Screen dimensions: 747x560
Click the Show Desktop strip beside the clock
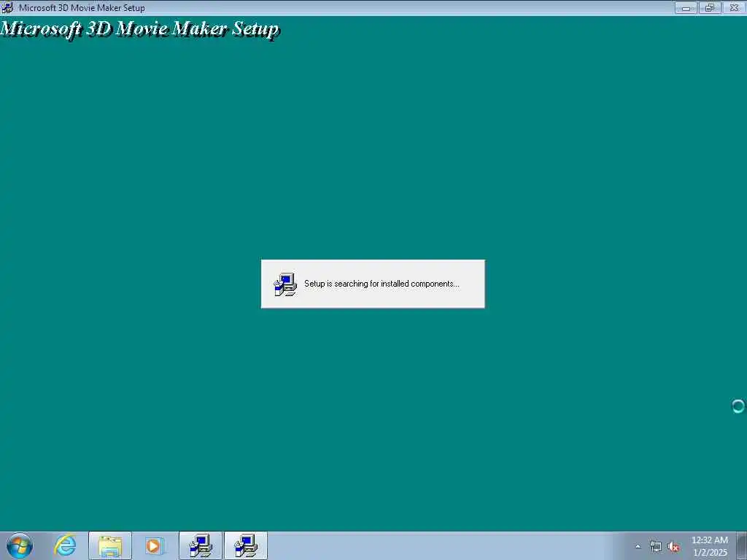point(742,545)
